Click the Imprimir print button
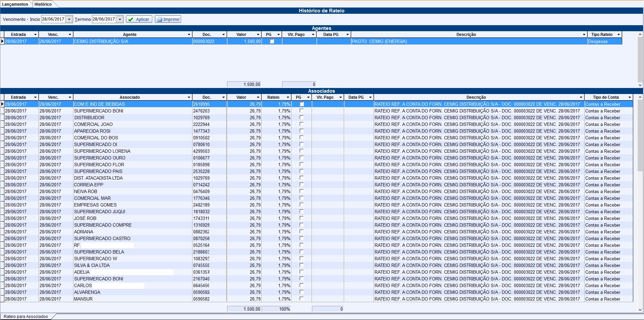644x320 pixels. [168, 19]
